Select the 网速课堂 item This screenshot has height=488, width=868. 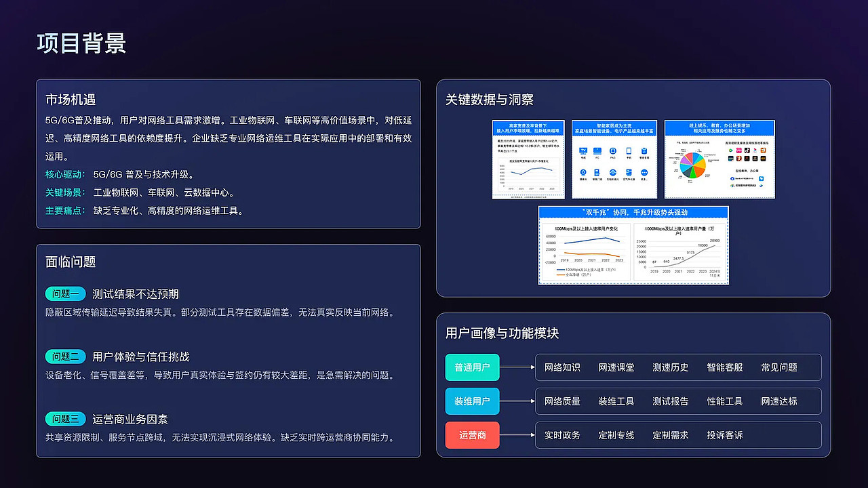(616, 367)
